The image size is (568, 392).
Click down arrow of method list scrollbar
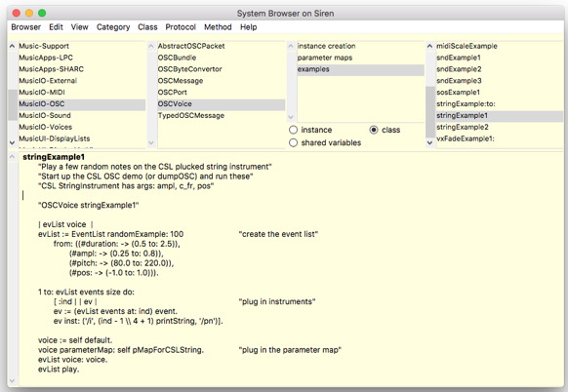point(429,142)
